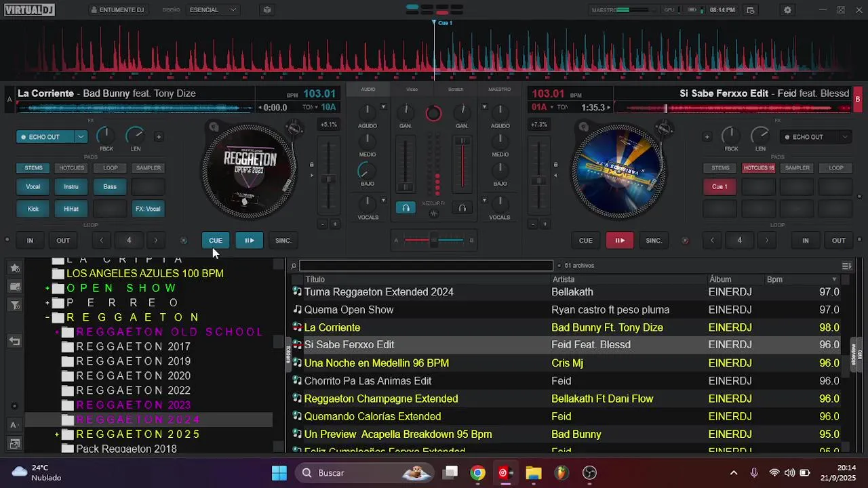Click the plus button beside left FX knobs
868x488 pixels.
tap(159, 137)
